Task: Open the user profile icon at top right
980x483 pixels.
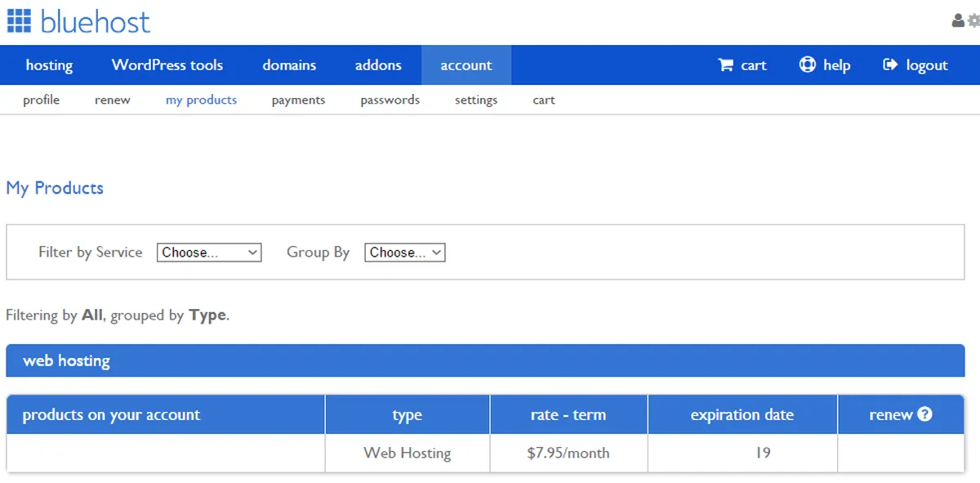Action: (959, 20)
